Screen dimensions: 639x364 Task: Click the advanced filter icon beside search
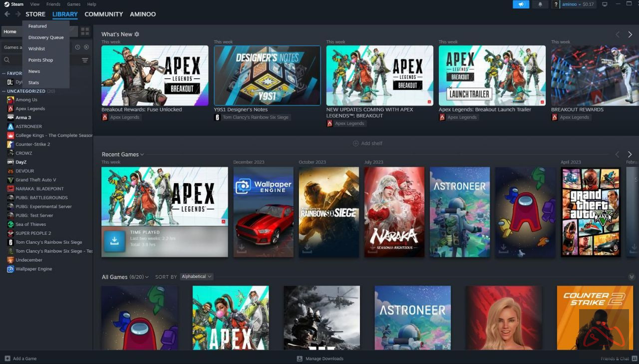click(85, 60)
